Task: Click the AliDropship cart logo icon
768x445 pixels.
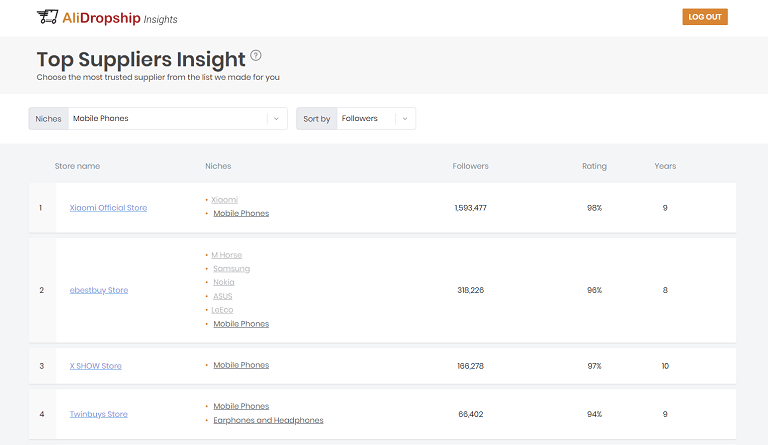Action: (47, 17)
